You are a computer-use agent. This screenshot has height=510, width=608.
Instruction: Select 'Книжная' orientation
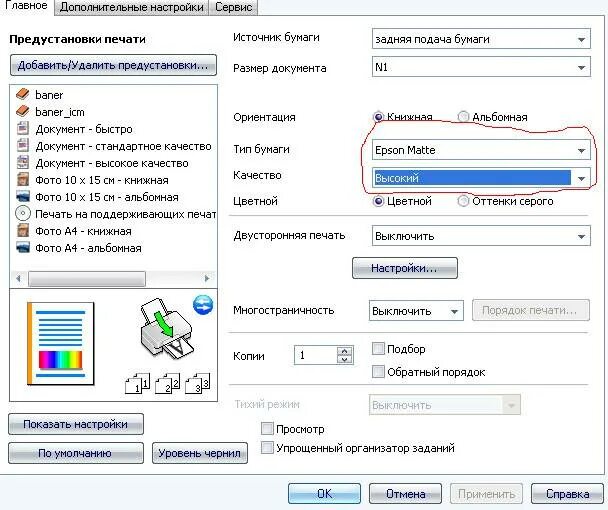pos(378,117)
